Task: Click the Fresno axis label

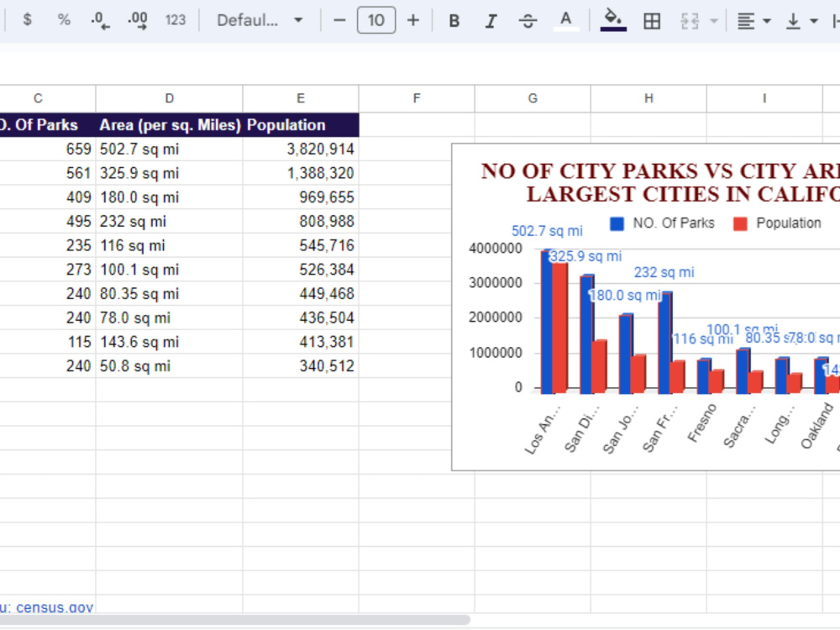Action: coord(701,423)
